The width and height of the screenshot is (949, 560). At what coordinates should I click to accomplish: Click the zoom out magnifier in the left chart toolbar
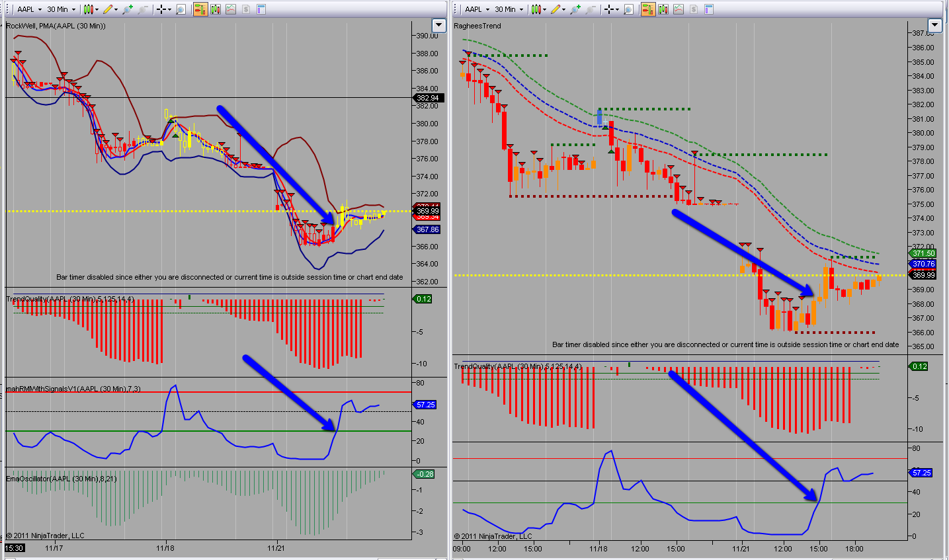(143, 9)
